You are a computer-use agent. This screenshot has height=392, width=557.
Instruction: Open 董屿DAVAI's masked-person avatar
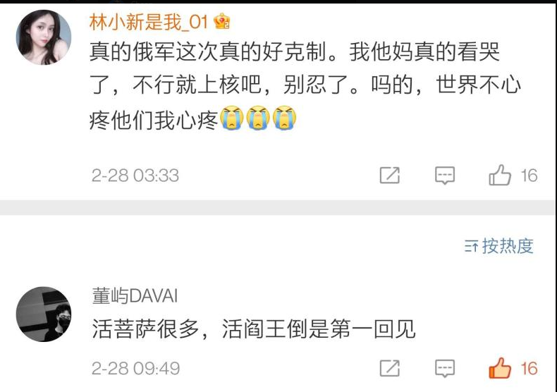tap(44, 314)
